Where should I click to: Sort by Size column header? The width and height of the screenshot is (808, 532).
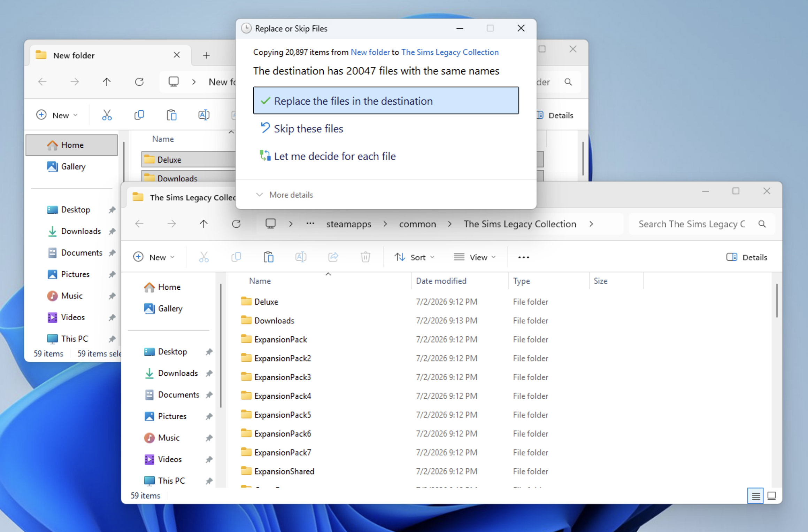[x=600, y=281]
